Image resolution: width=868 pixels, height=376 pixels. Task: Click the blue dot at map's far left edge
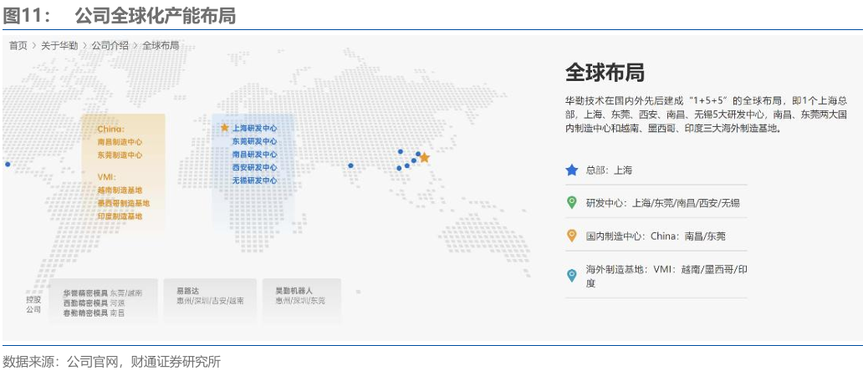[8, 165]
